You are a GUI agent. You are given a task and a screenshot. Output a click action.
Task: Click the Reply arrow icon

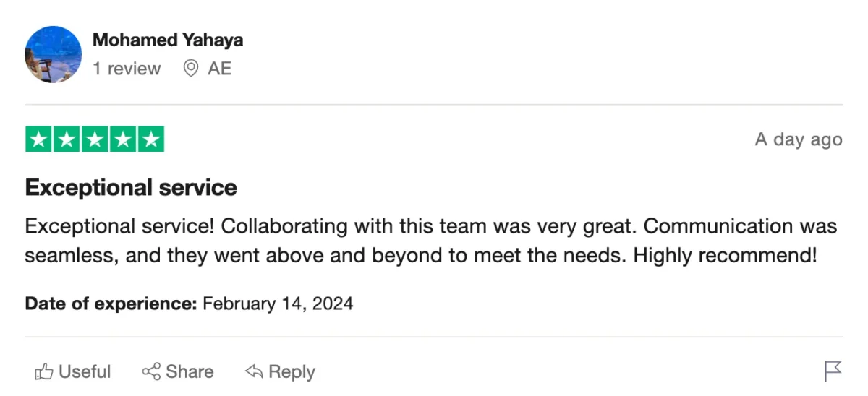(254, 372)
